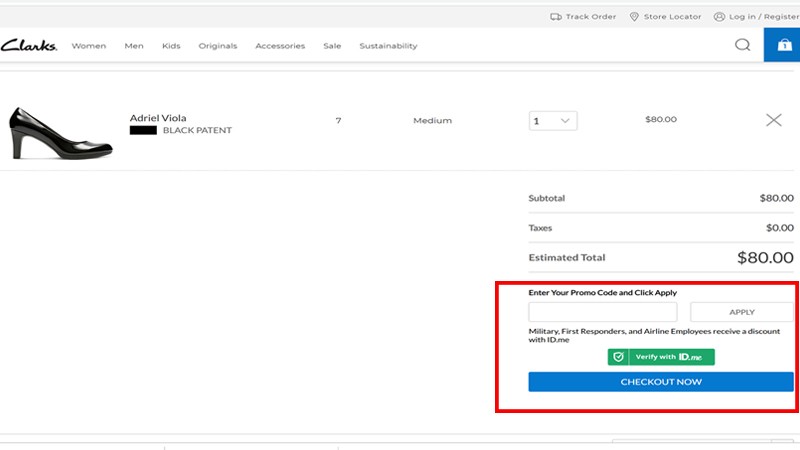Click the Store Locator pin icon
This screenshot has height=450, width=800.
tap(635, 17)
